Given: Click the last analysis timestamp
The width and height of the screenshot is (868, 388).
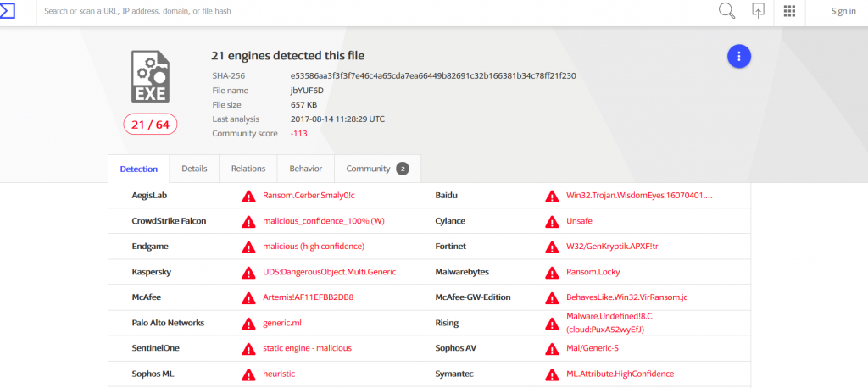Looking at the screenshot, I should tap(337, 119).
